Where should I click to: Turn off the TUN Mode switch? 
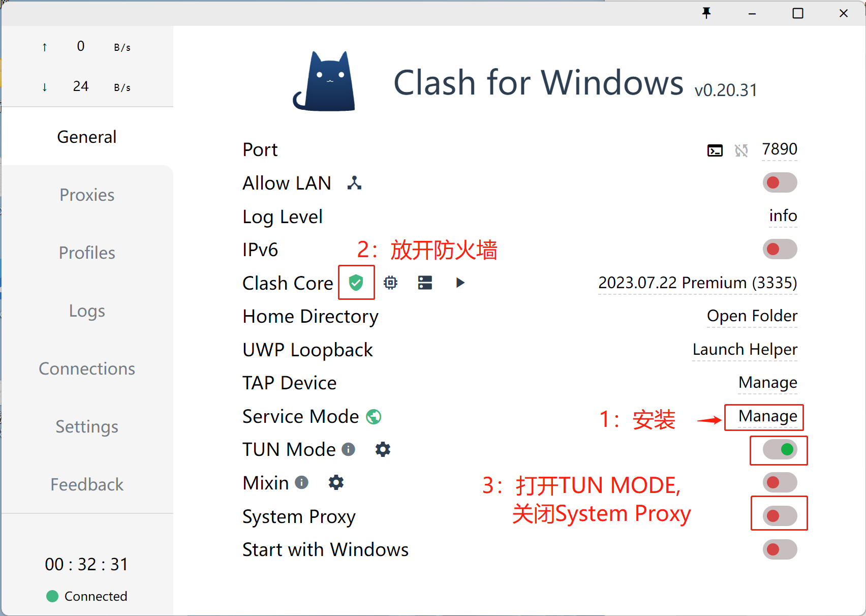780,449
